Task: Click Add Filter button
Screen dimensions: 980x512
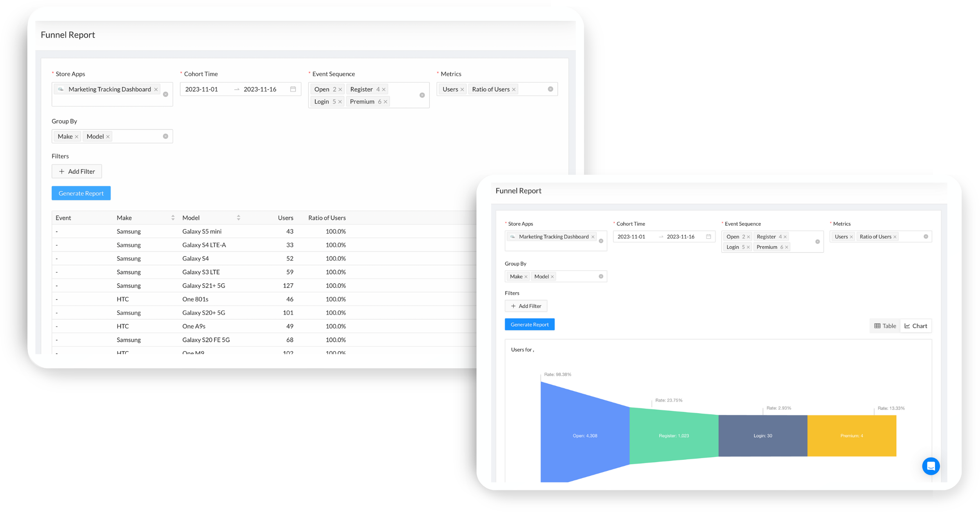Action: pyautogui.click(x=76, y=171)
